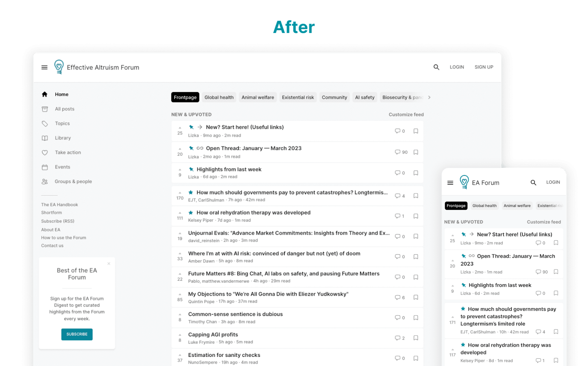The image size is (588, 366).
Task: Open the Library sidebar label
Action: click(63, 138)
